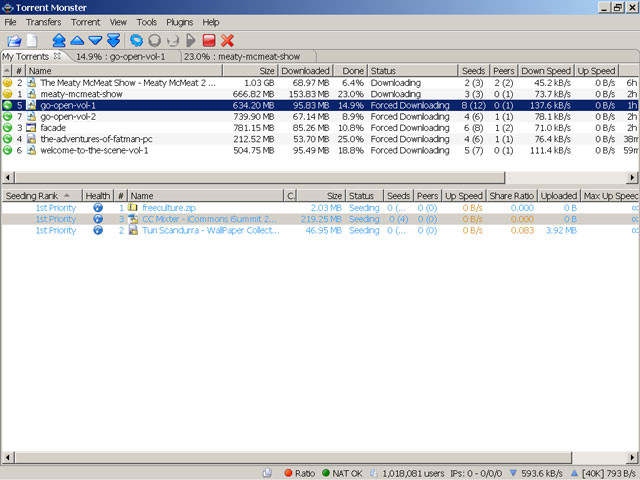Click right arrow of downloads horizontal scrollbar

point(632,178)
